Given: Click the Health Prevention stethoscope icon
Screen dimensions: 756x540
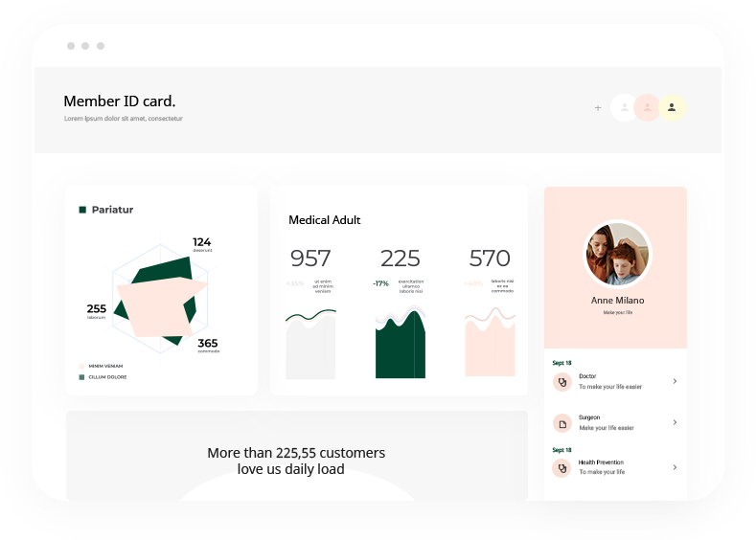Looking at the screenshot, I should tap(561, 467).
